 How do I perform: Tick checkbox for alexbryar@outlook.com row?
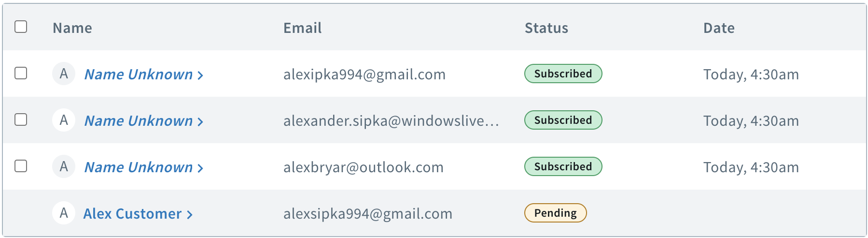click(x=21, y=166)
